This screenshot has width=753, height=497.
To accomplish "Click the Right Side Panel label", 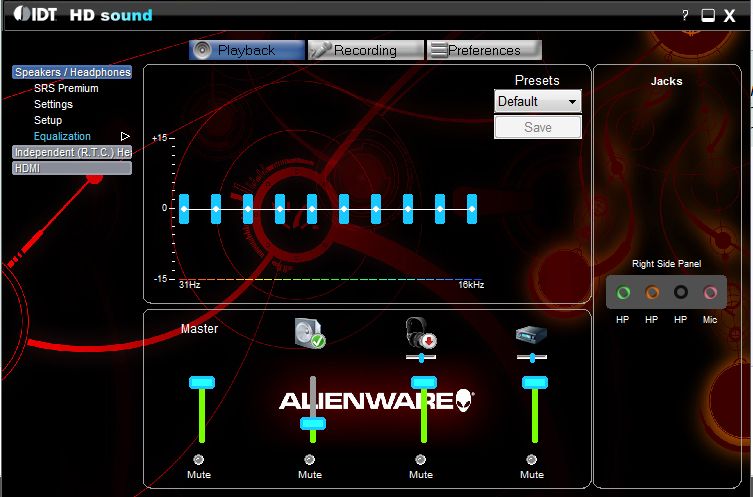I will coord(667,264).
